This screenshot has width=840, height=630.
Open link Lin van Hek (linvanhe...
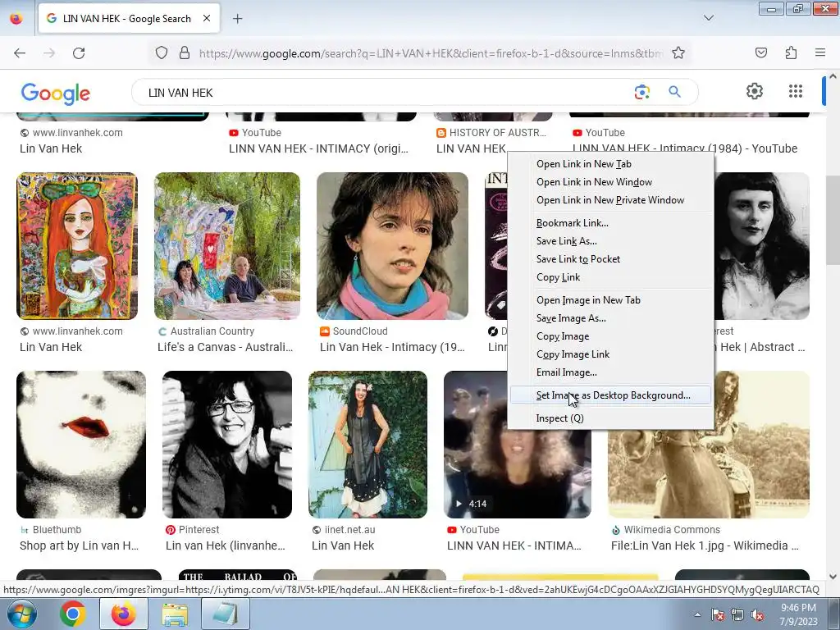coord(225,546)
